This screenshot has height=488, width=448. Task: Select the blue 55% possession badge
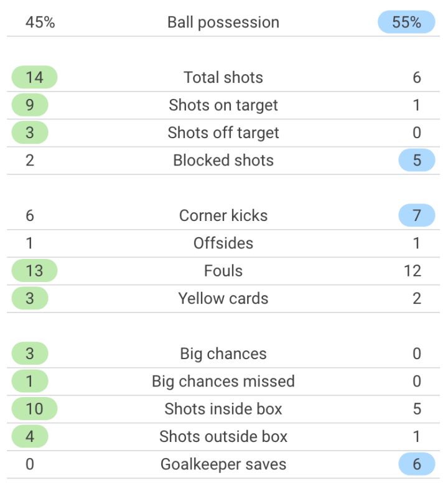pyautogui.click(x=406, y=22)
